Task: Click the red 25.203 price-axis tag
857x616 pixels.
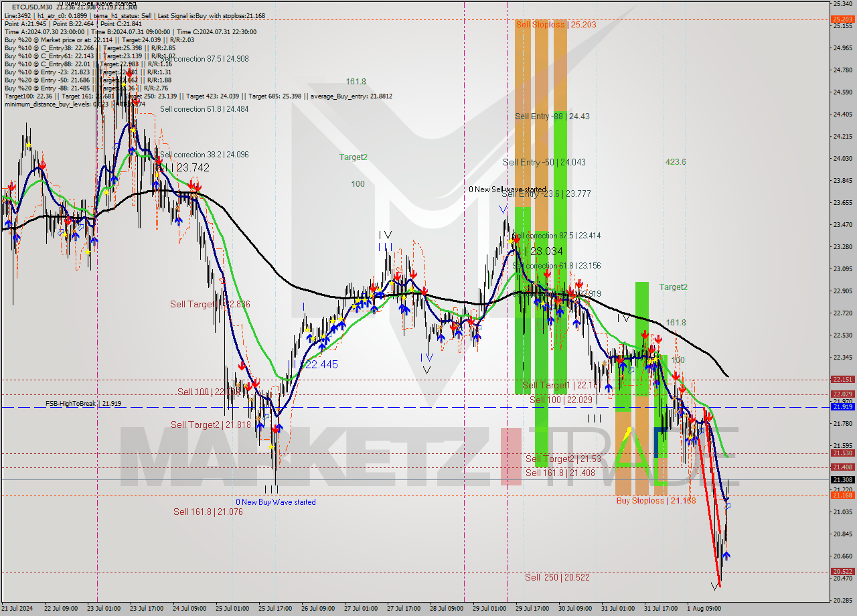Action: pyautogui.click(x=842, y=19)
